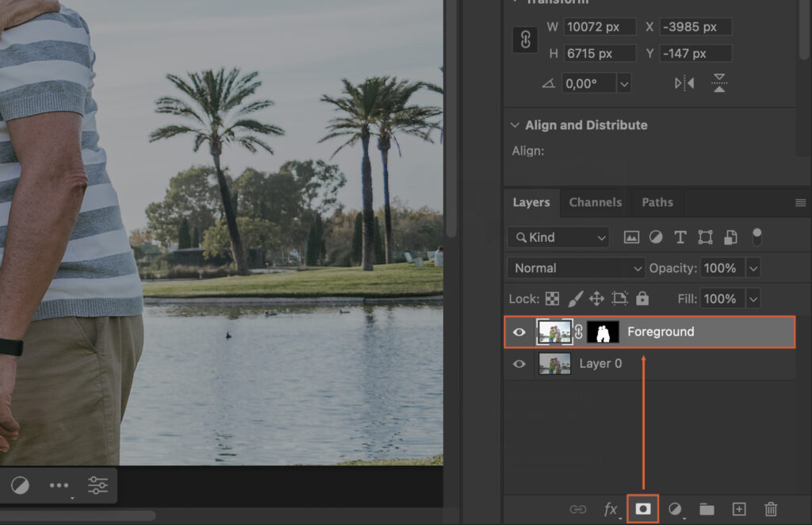Hide the Foreground layer
The image size is (812, 525).
click(519, 331)
